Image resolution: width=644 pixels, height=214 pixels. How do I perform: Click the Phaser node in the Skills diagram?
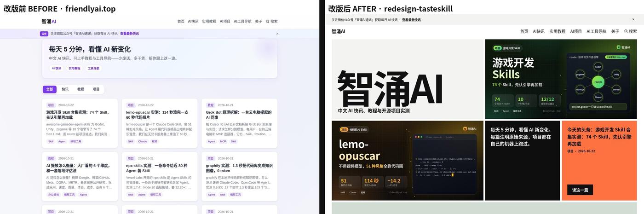[598, 97]
